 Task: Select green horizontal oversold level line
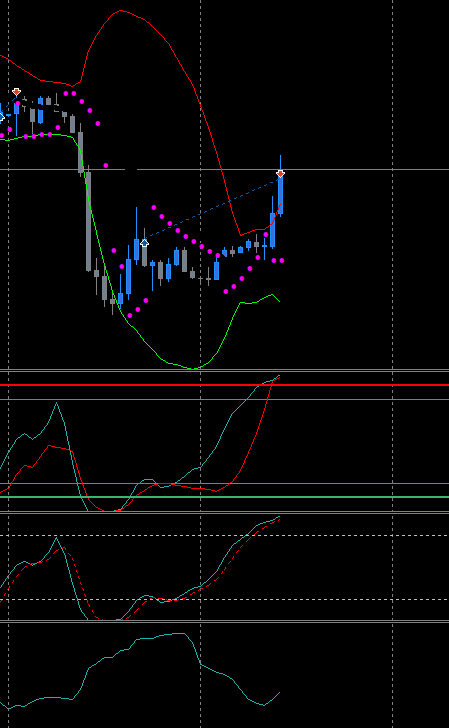coord(224,497)
